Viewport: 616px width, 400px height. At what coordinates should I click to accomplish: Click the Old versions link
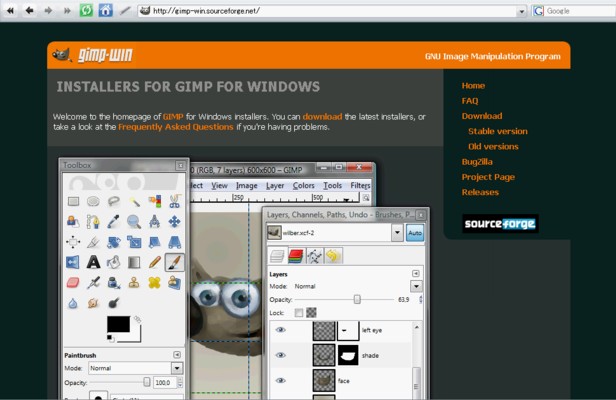493,147
